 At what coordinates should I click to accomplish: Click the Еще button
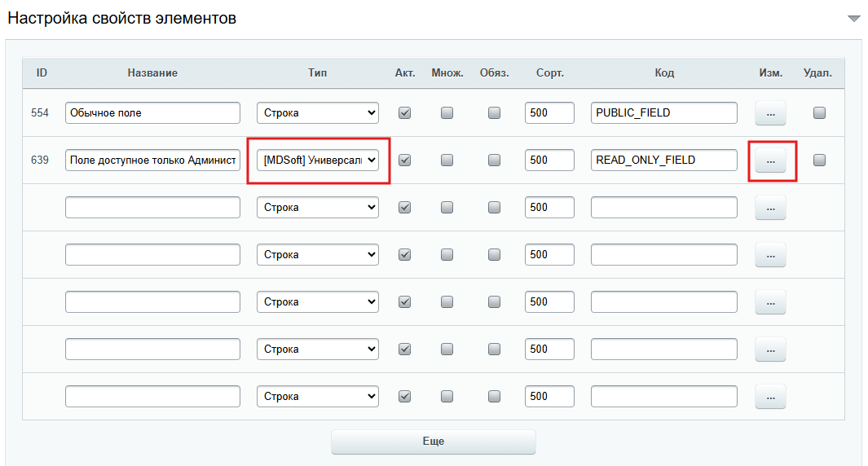point(433,442)
